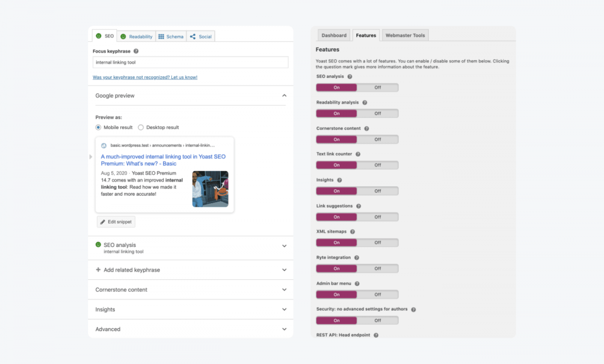This screenshot has width=604, height=364.
Task: Open help for Readability analysis feature
Action: click(x=365, y=103)
